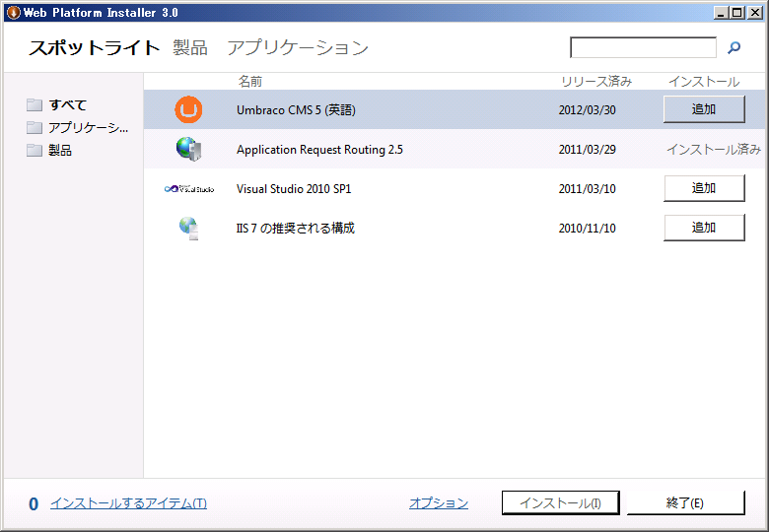The height and width of the screenshot is (532, 769).
Task: Click the IIS 7 推奨される構成 icon
Action: (x=189, y=229)
